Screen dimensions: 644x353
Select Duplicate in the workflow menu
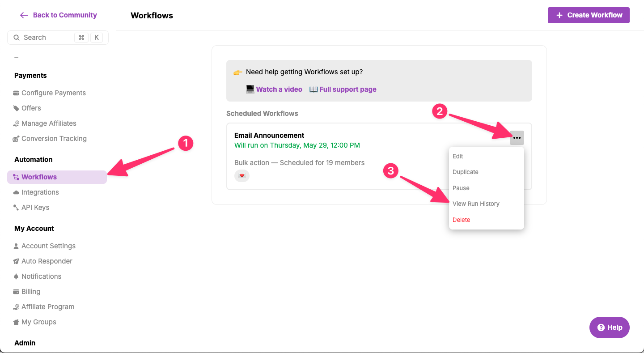pyautogui.click(x=466, y=172)
